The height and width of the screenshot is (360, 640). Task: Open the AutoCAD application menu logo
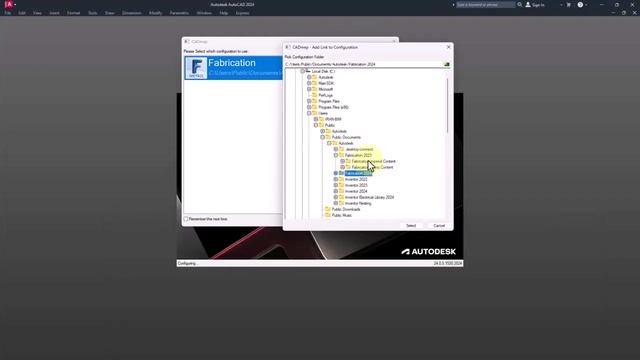pyautogui.click(x=8, y=4)
